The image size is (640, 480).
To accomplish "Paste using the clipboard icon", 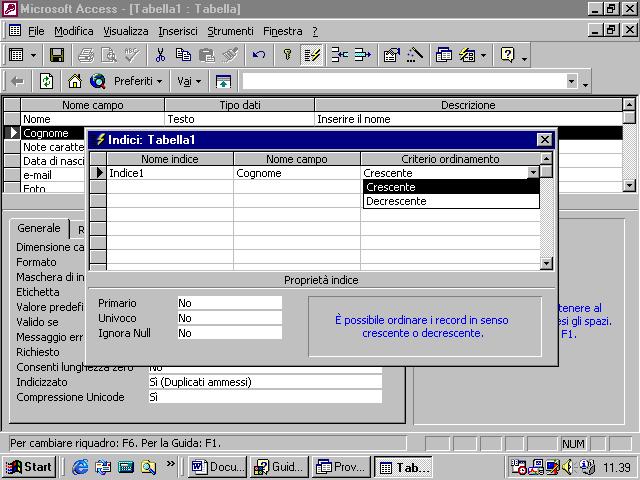I will point(207,55).
